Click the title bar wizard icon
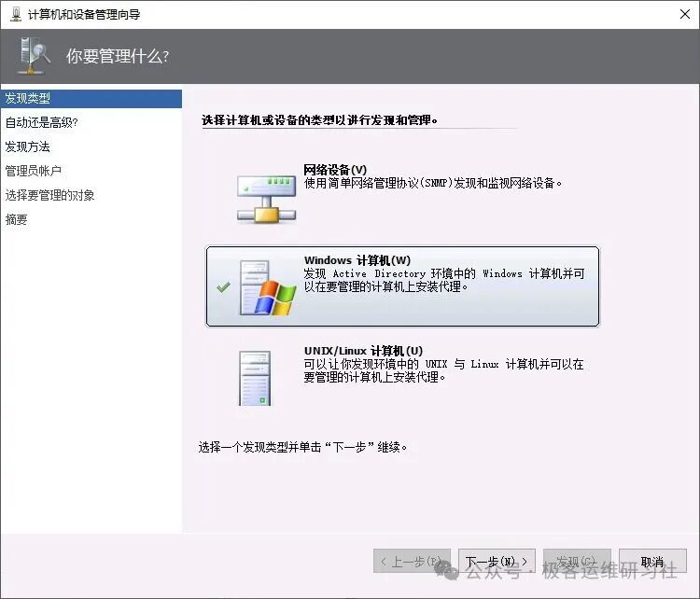 tap(16, 14)
